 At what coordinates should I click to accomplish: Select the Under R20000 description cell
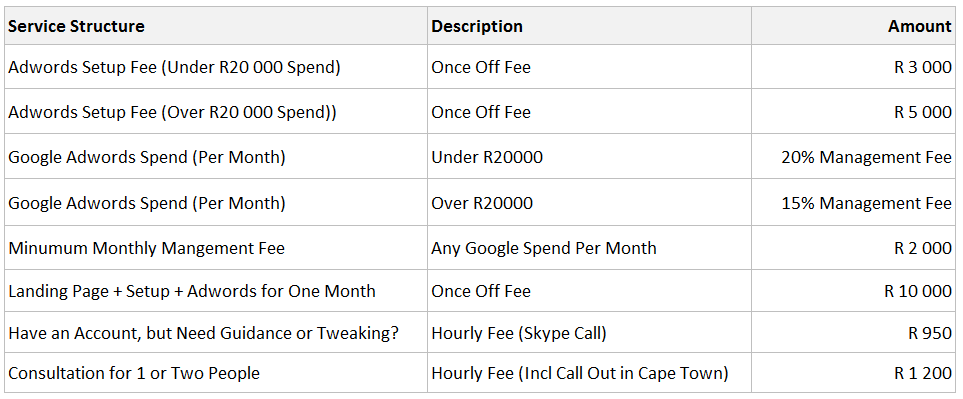point(589,157)
